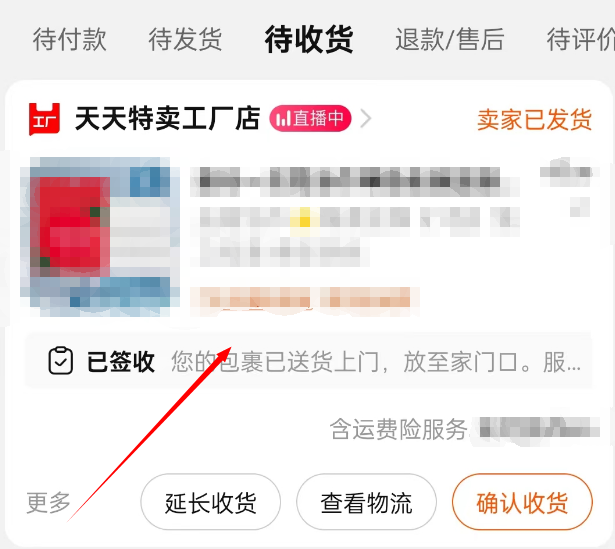The width and height of the screenshot is (615, 549).
Task: Click 延长收货 button
Action: 211,502
